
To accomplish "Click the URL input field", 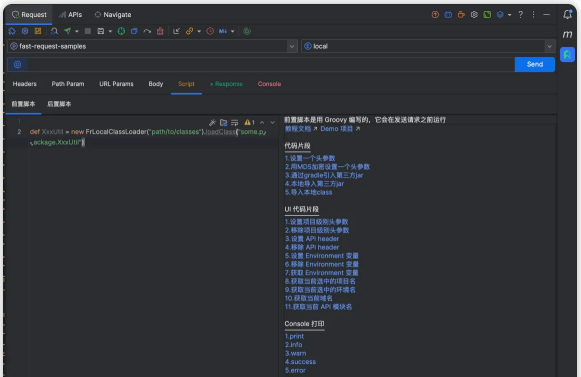I will click(x=271, y=65).
